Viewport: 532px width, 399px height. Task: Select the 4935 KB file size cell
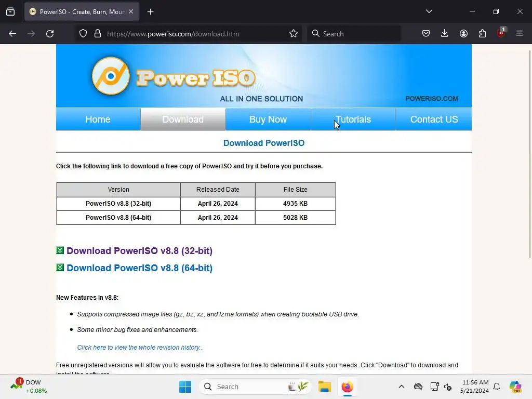tap(296, 204)
